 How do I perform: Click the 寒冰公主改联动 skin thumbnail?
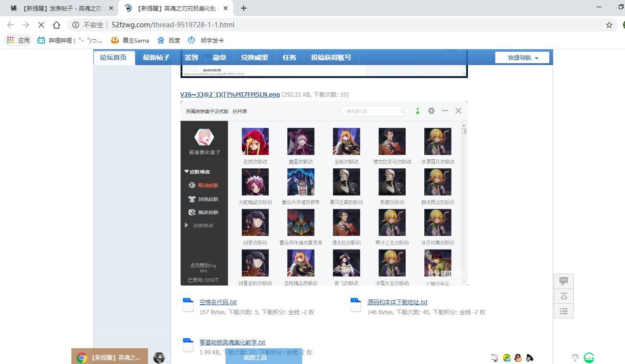(392, 222)
